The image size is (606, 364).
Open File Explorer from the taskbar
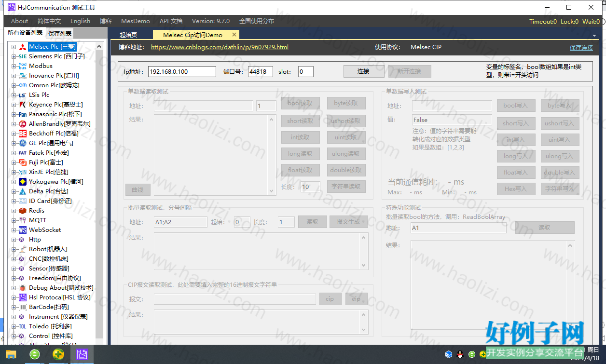[11, 354]
